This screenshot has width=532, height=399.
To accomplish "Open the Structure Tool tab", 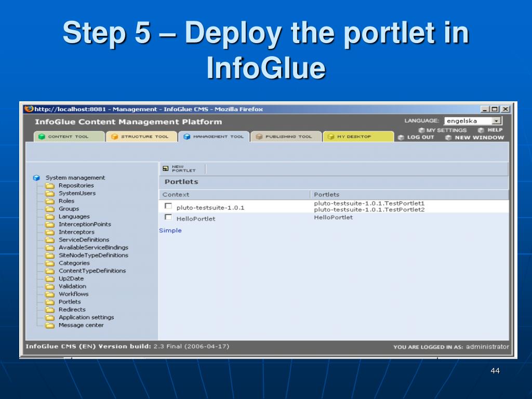I will point(141,137).
